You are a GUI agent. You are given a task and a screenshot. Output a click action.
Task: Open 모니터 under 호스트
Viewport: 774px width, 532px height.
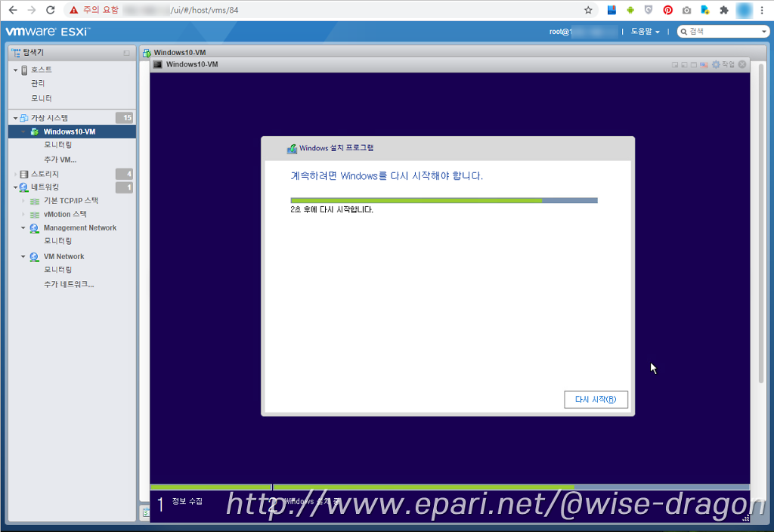pos(42,98)
